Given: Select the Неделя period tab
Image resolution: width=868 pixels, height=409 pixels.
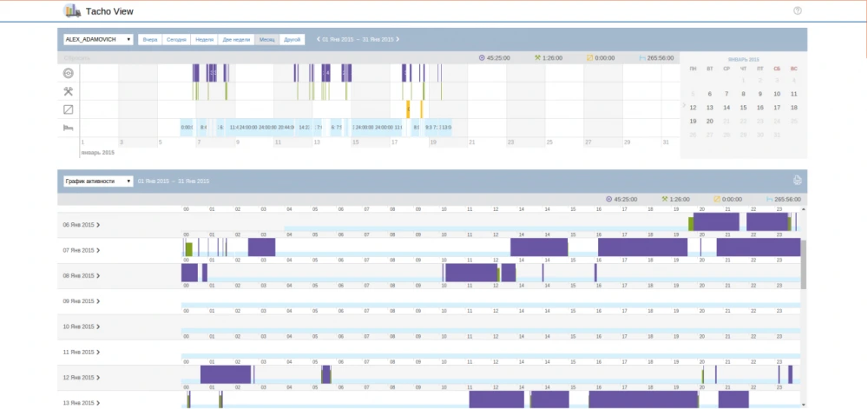Looking at the screenshot, I should tap(205, 39).
